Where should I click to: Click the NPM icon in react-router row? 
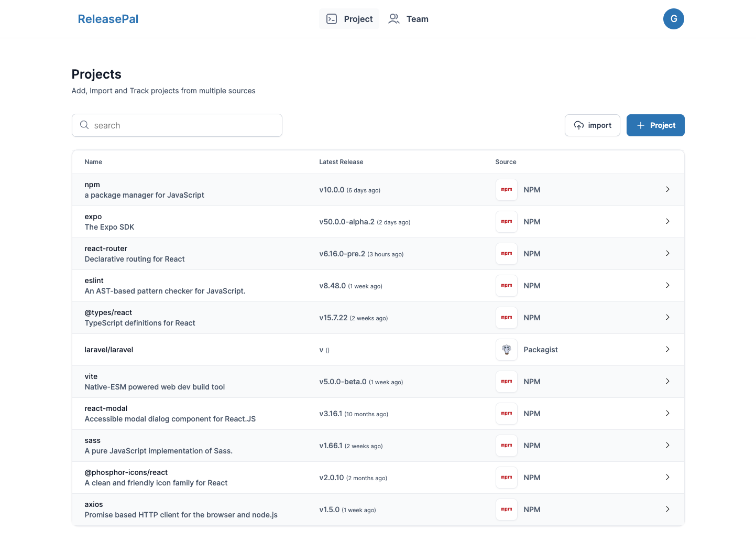pos(507,254)
